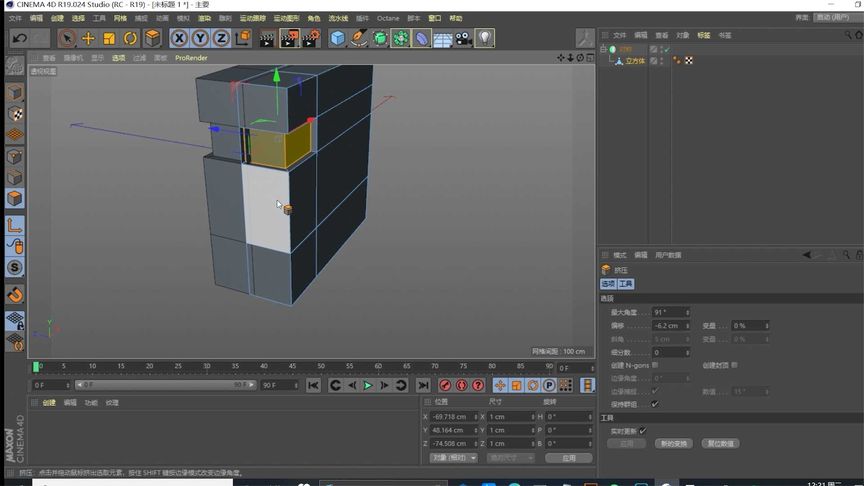The width and height of the screenshot is (864, 486).
Task: Click the Undo arrow icon
Action: [x=19, y=38]
